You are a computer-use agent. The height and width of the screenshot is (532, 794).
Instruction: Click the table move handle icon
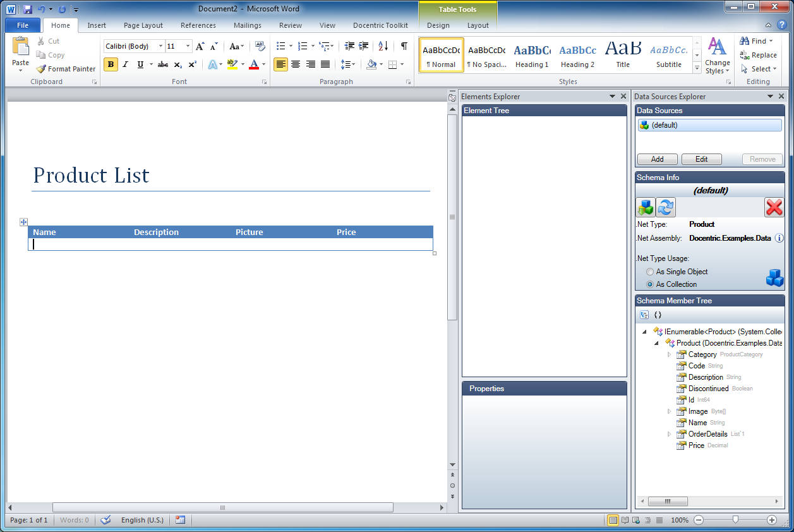click(x=23, y=222)
